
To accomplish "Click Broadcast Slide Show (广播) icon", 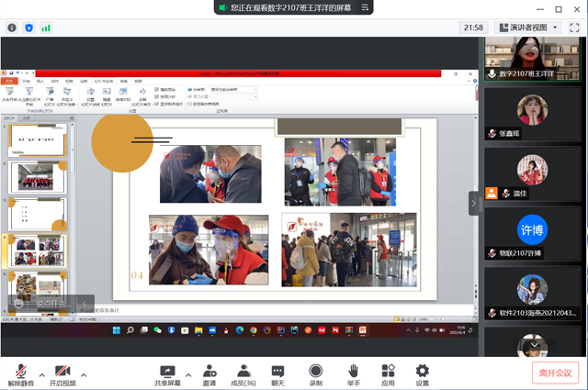I will pos(50,96).
